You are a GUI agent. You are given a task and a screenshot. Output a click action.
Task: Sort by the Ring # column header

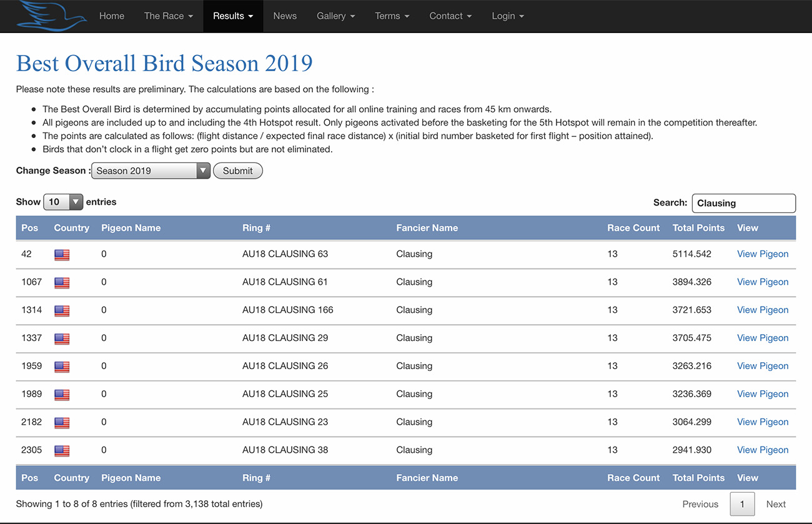click(x=256, y=228)
